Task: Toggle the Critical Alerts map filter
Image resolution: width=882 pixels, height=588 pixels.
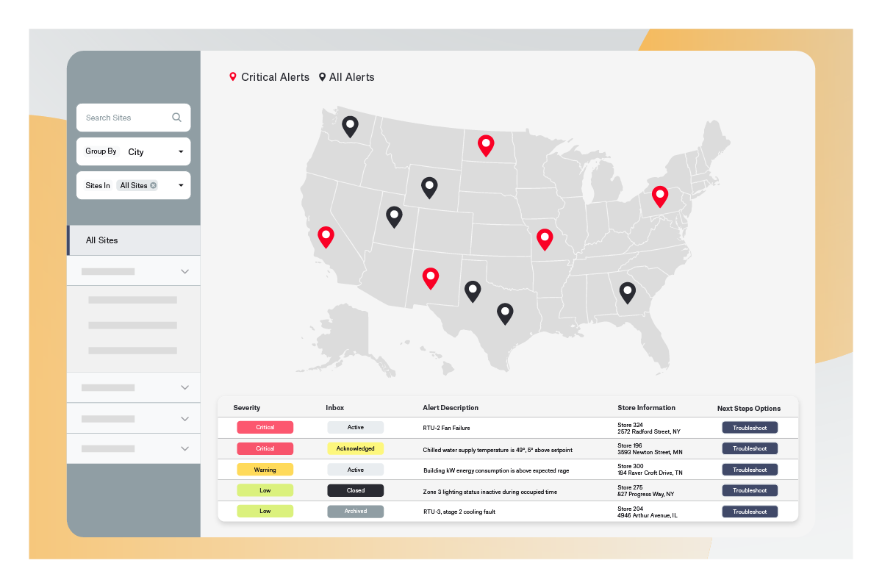Action: click(269, 76)
